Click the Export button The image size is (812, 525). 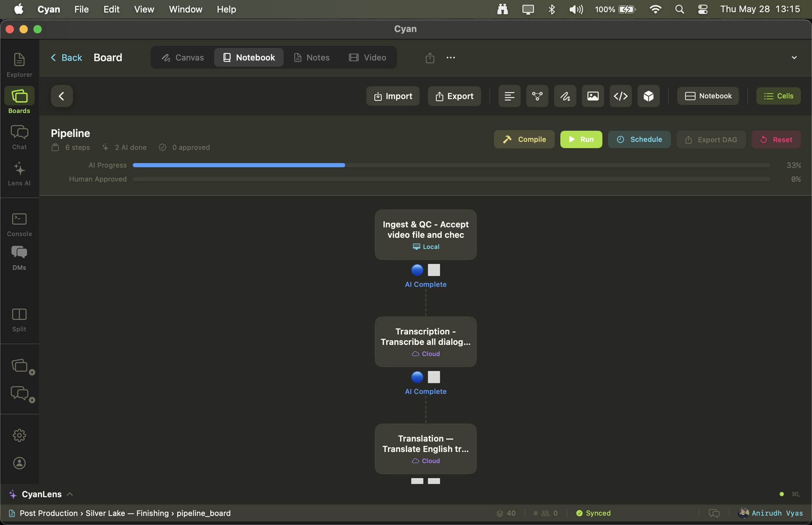coord(454,96)
